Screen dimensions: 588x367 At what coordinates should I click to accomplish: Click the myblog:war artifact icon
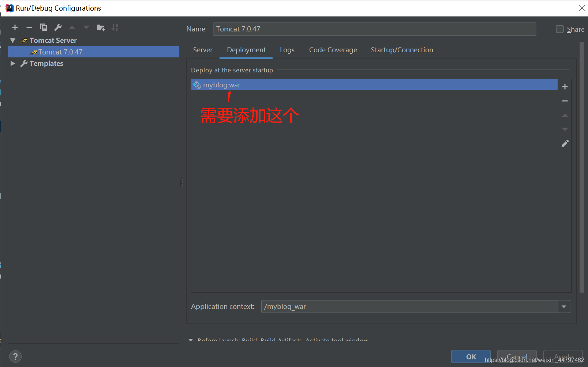pos(197,85)
